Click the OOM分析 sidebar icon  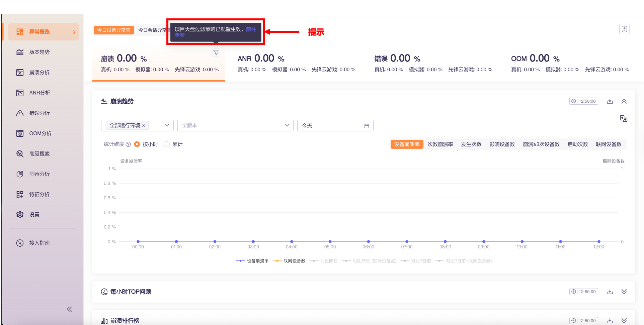point(20,133)
